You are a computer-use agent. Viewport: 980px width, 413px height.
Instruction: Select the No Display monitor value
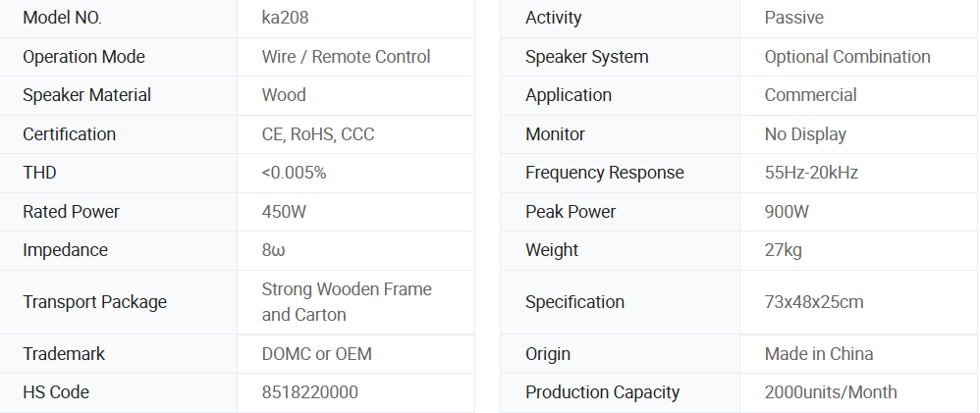pos(804,134)
